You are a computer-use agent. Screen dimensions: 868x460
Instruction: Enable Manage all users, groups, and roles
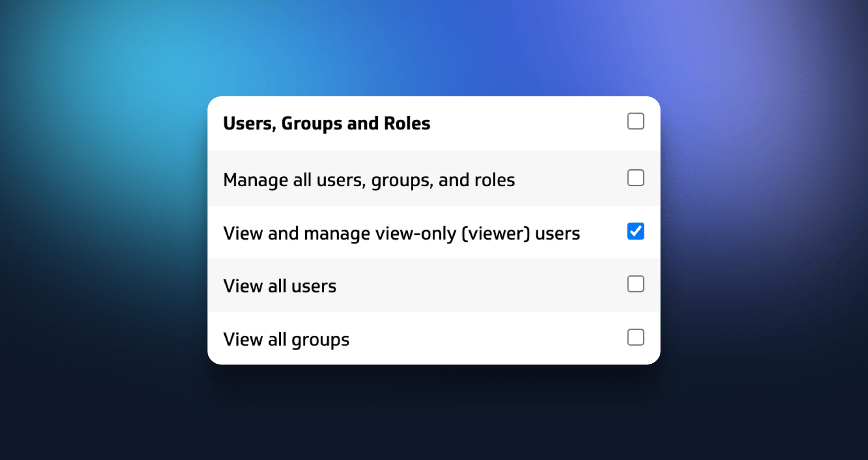635,178
